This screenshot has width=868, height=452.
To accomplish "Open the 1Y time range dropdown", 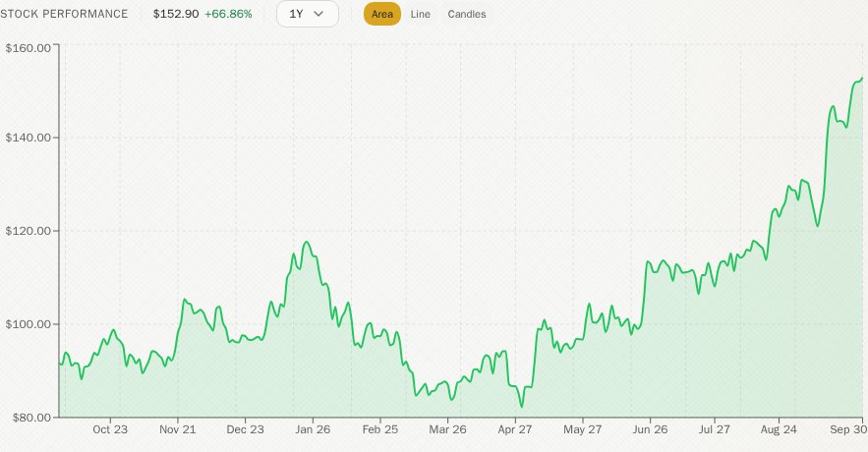I will point(308,14).
